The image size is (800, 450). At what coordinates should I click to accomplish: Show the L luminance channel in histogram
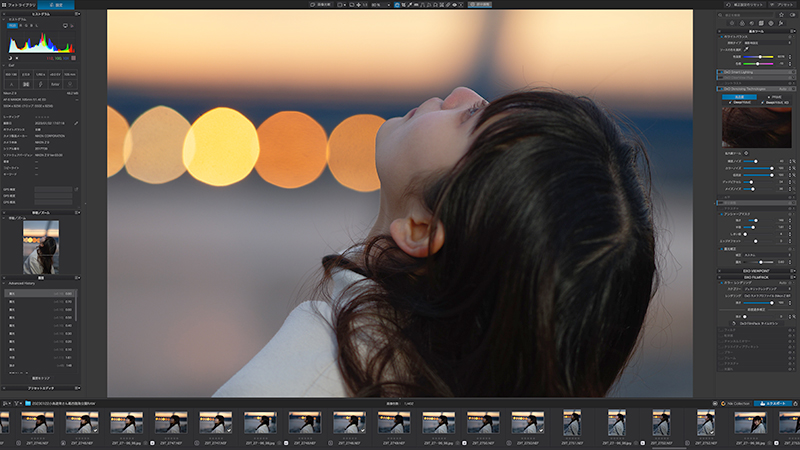click(x=37, y=26)
